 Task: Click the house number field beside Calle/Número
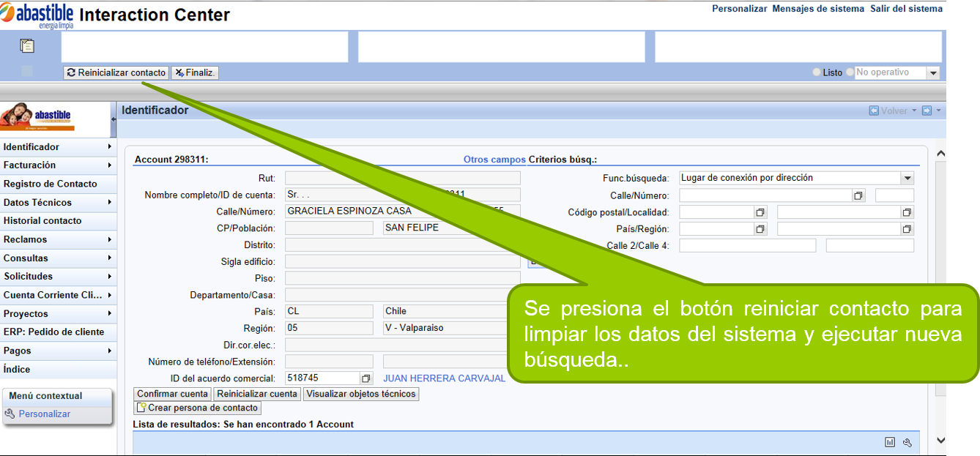894,195
